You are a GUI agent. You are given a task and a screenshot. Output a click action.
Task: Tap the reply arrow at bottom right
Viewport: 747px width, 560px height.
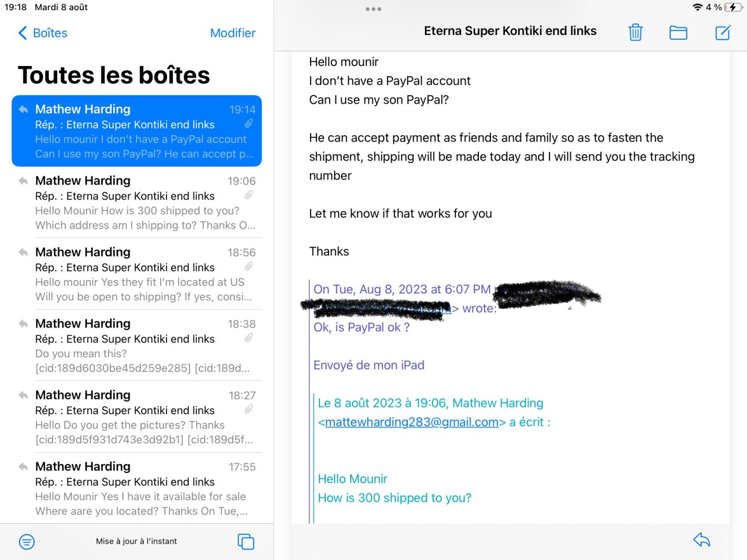701,540
